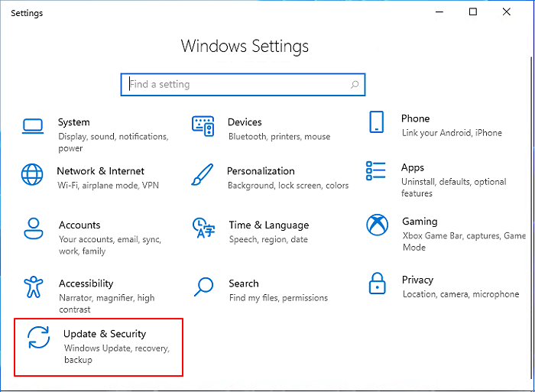Select the Gaming title text
The image size is (535, 392).
click(420, 222)
